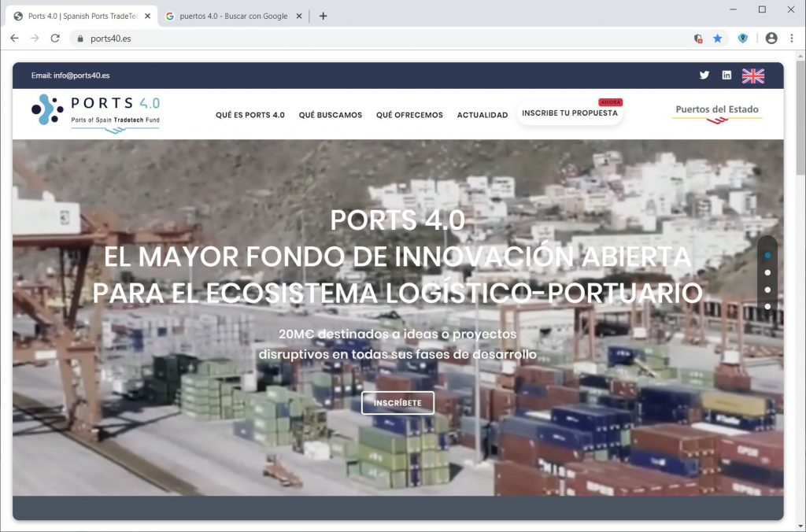Click the Ports 4.0 logo
This screenshot has width=806, height=532.
95,113
